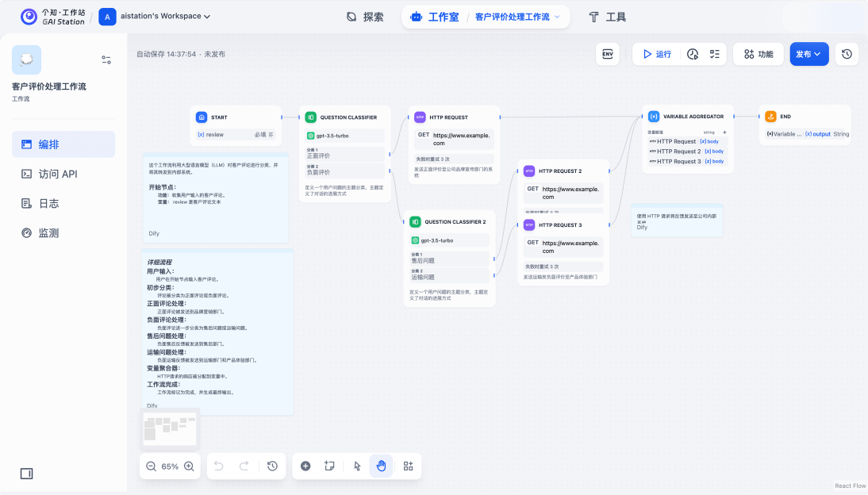Open the 发布 publish dropdown
This screenshot has width=868, height=495.
tap(808, 54)
